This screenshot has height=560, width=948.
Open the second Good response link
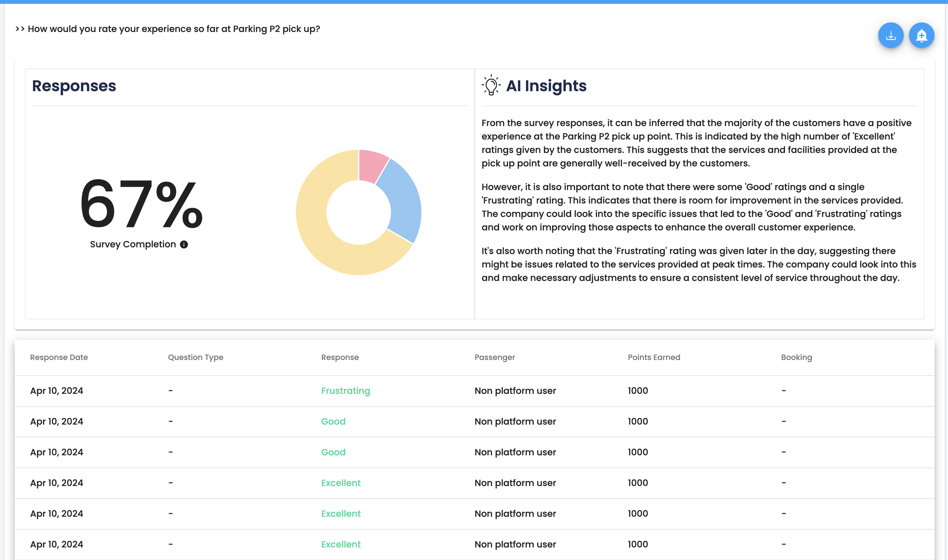point(333,452)
